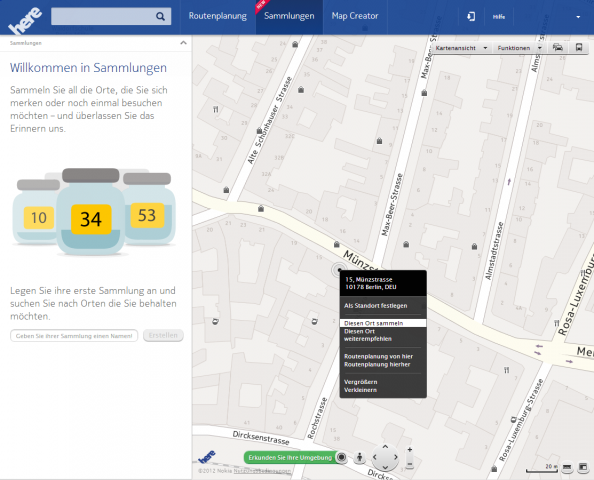594x480 pixels.
Task: Click the 15, Münzstrasse address header
Action: click(x=383, y=283)
